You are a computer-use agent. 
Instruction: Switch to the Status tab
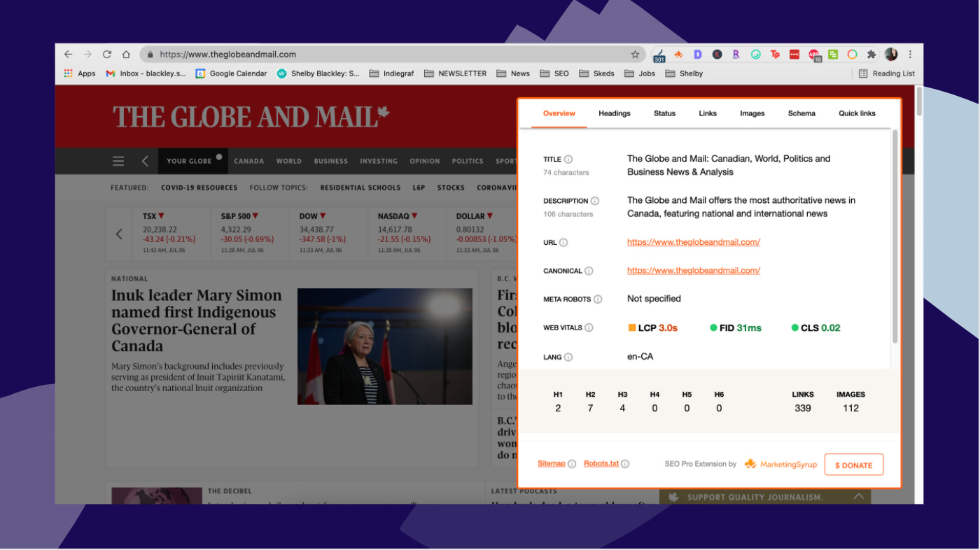[x=665, y=113]
